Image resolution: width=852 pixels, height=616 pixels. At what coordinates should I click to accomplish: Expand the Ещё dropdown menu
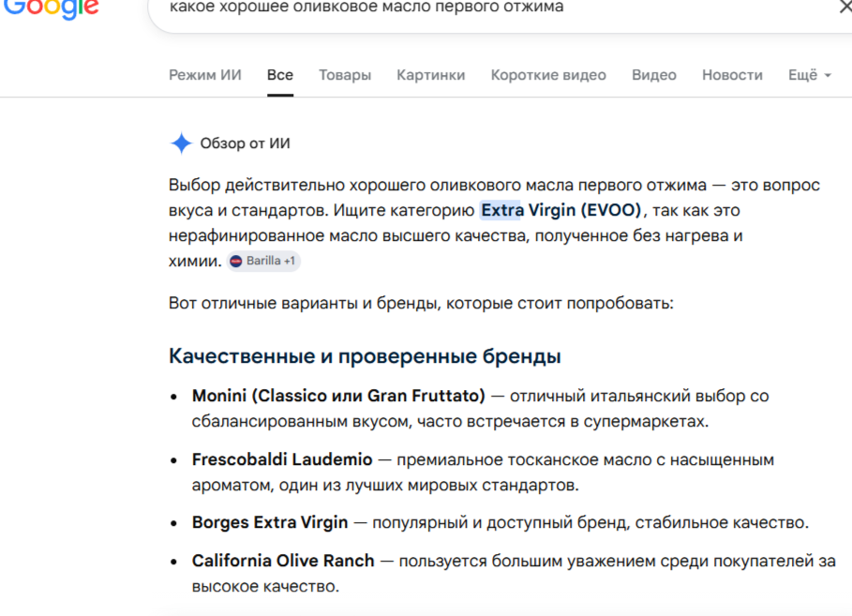[810, 75]
